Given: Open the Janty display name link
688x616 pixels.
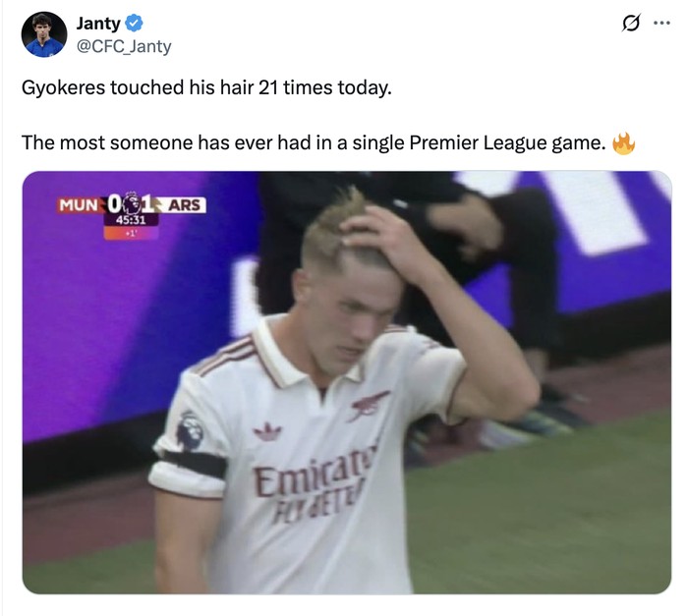Looking at the screenshot, I should click(x=98, y=24).
